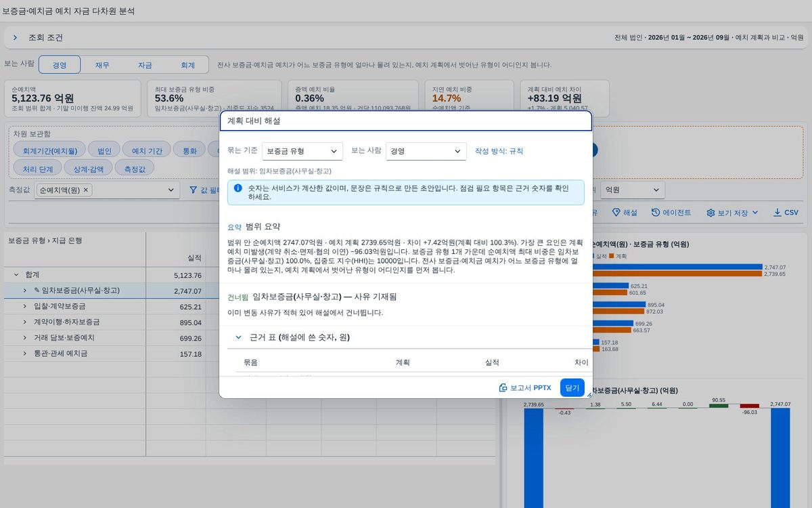The image size is (812, 508).
Task: Open the dialog 보는 사람 경영 dropdown
Action: pyautogui.click(x=426, y=151)
